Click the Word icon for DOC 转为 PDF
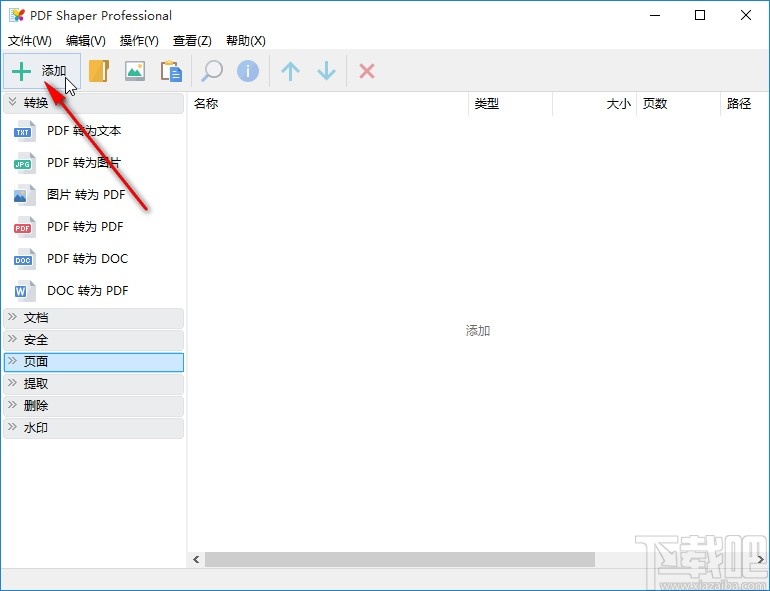The width and height of the screenshot is (770, 591). point(24,291)
